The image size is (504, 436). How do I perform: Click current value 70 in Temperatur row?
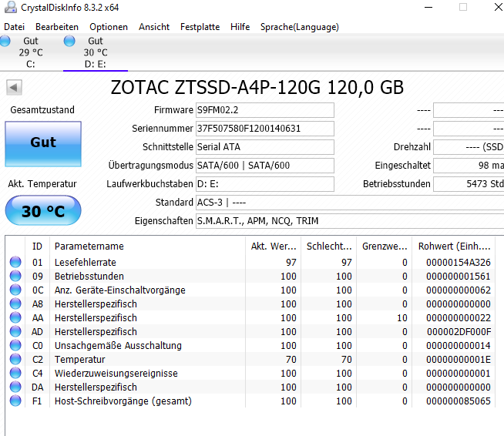pyautogui.click(x=291, y=359)
